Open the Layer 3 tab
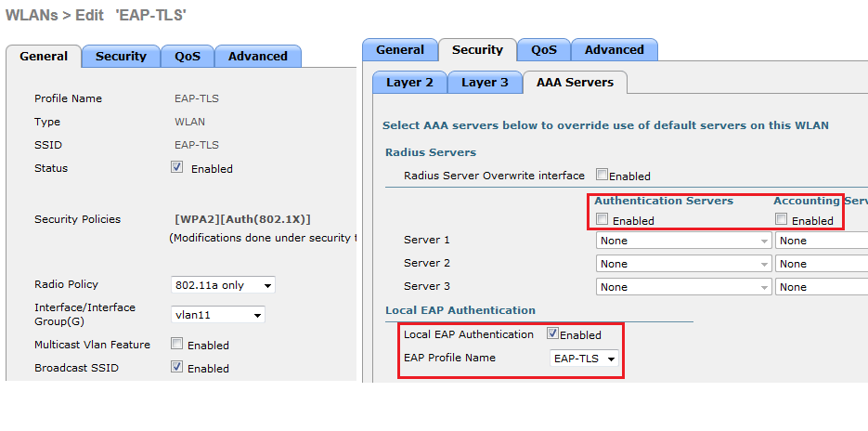This screenshot has width=868, height=431. 485,83
